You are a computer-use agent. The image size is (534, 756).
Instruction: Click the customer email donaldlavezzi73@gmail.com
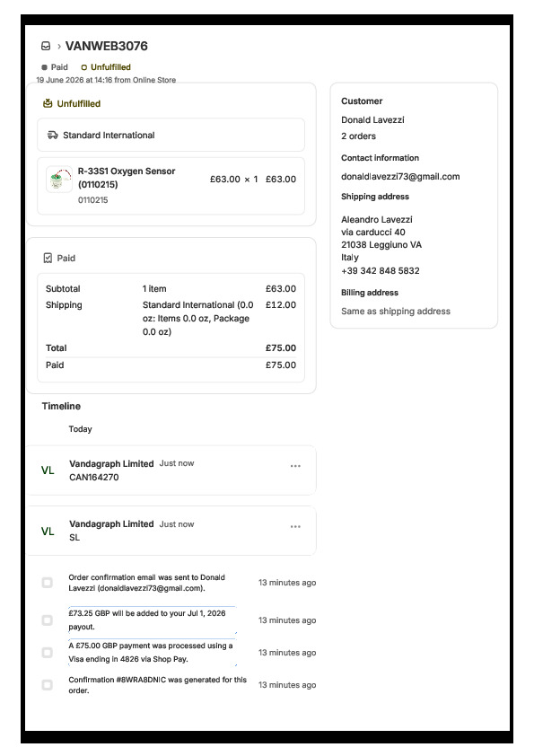click(x=400, y=177)
